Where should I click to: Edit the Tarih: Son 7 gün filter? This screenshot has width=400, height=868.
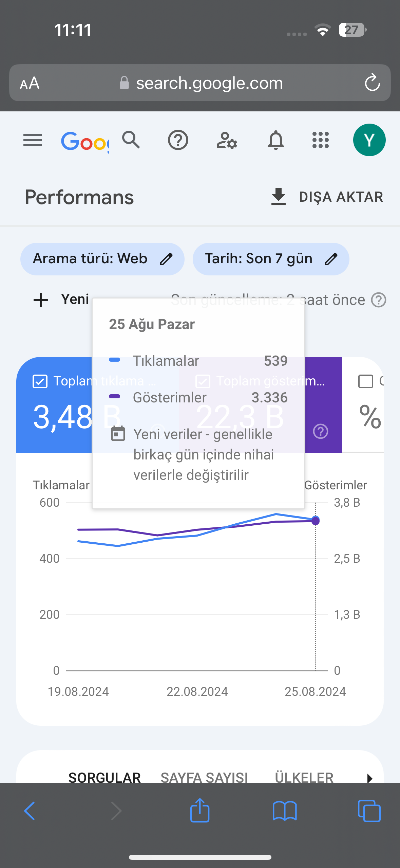[x=271, y=259]
